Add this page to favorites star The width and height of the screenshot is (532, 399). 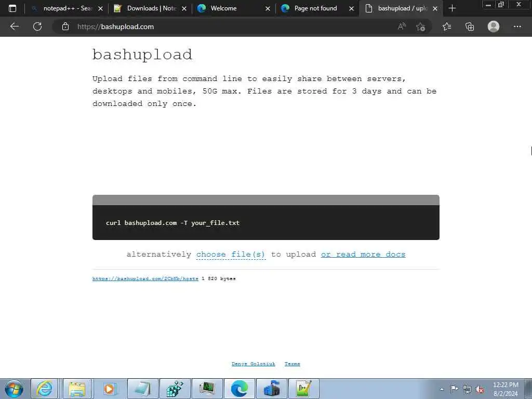(421, 27)
